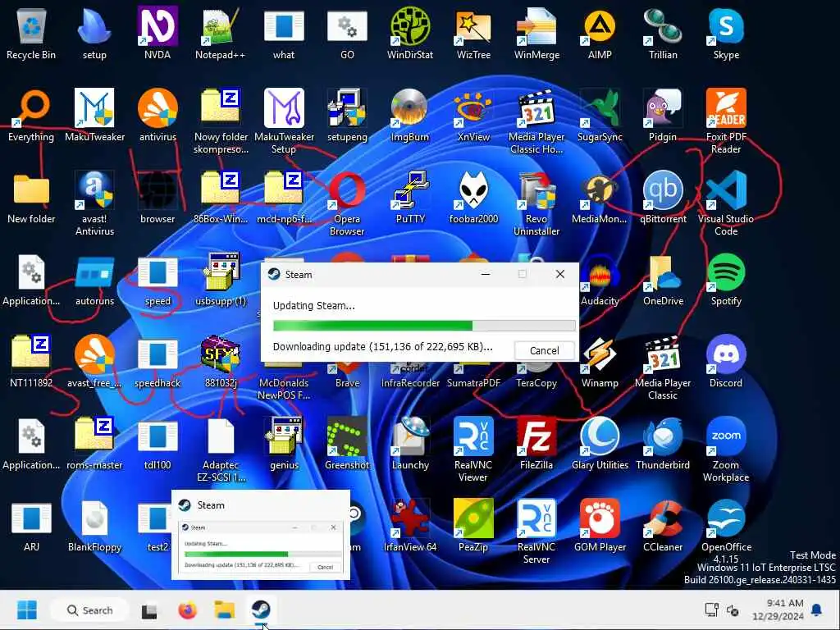Select the PeaZip desktop icon

click(x=473, y=526)
